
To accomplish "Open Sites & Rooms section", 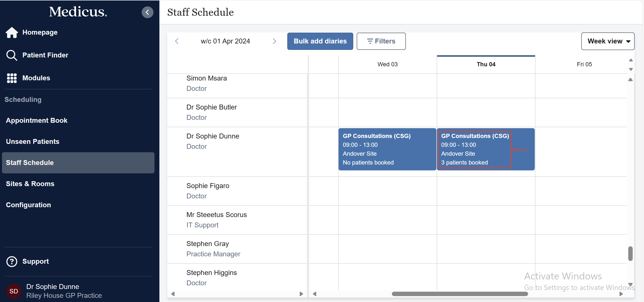I will (30, 184).
